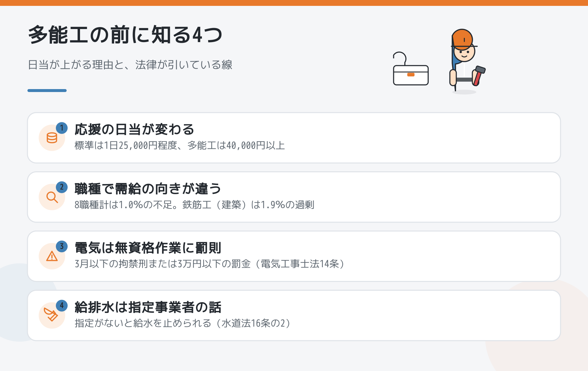The height and width of the screenshot is (371, 588).
Task: Click the number 4 badge
Action: tap(62, 306)
